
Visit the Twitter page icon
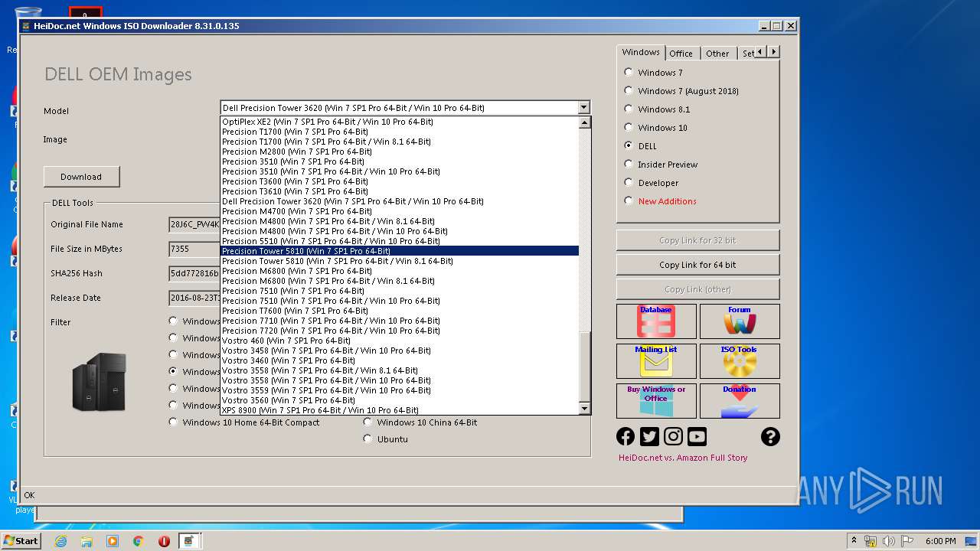649,436
